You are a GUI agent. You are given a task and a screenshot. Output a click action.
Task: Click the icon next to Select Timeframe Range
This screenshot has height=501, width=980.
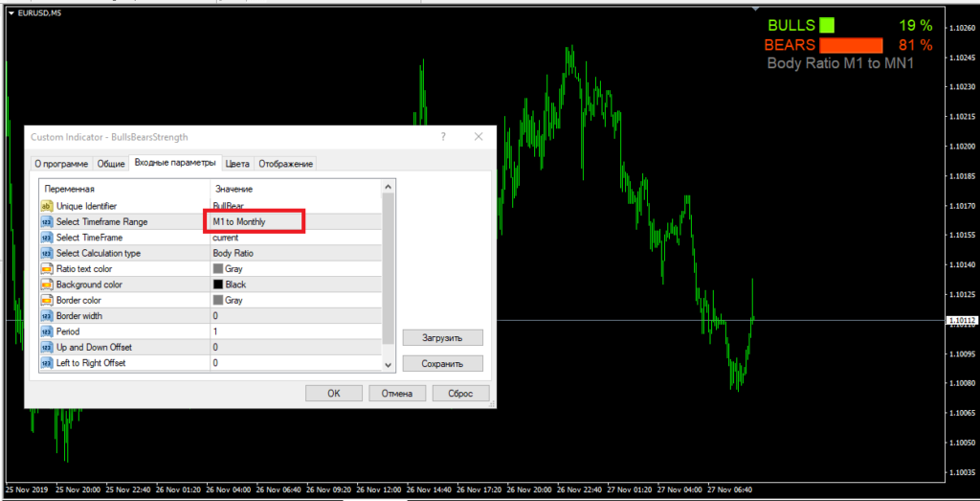[46, 221]
